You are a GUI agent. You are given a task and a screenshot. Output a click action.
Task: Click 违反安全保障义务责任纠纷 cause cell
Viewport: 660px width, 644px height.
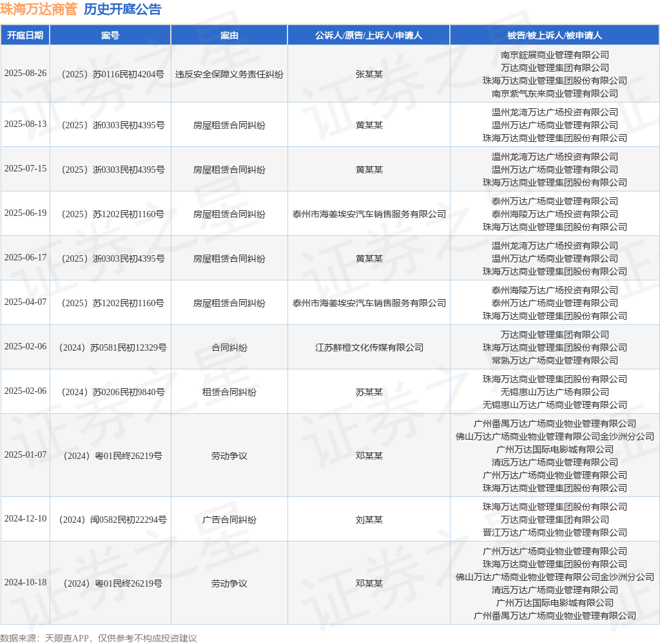[x=229, y=75]
